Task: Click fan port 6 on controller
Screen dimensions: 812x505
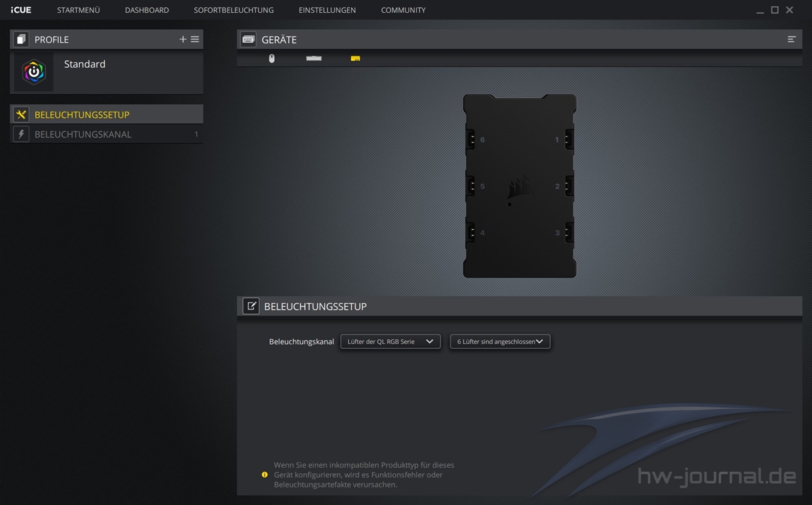Action: coord(471,139)
